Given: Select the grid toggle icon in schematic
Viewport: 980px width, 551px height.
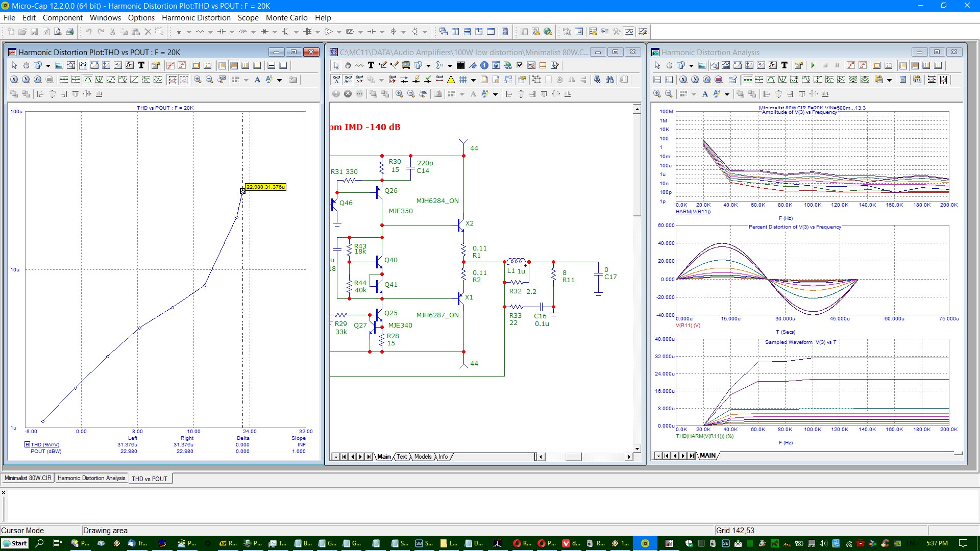Looking at the screenshot, I should pos(462,80).
